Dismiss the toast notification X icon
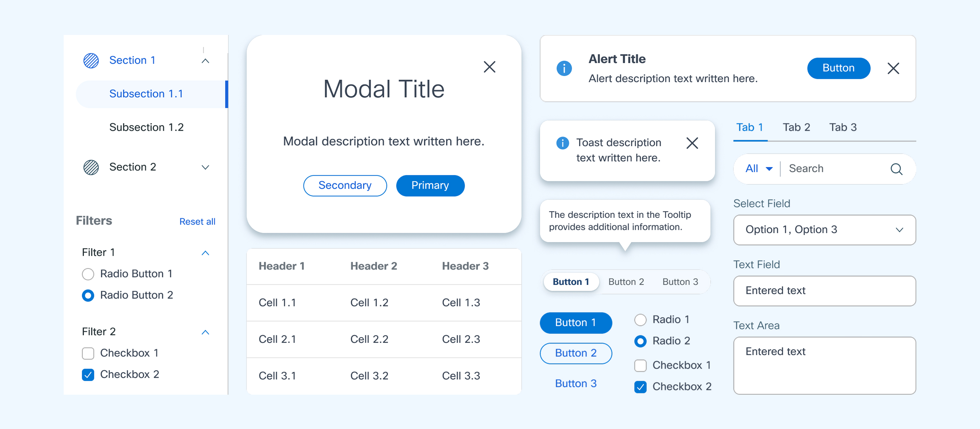 click(692, 143)
